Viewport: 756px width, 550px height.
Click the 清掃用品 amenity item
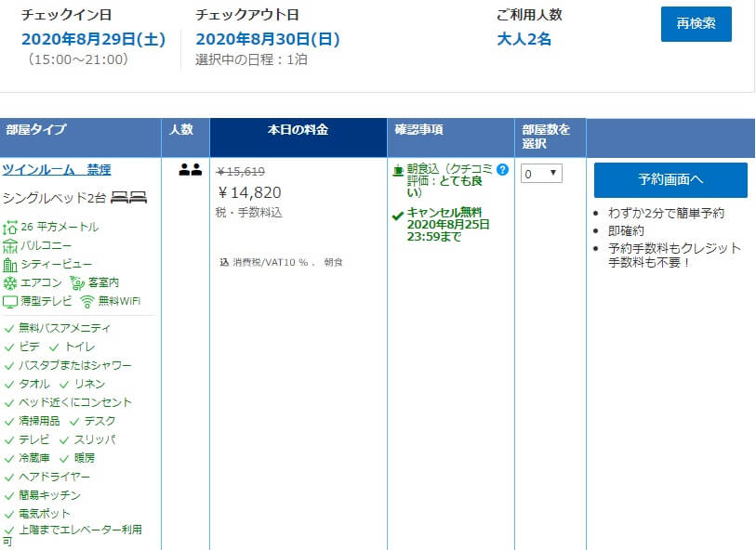click(39, 421)
